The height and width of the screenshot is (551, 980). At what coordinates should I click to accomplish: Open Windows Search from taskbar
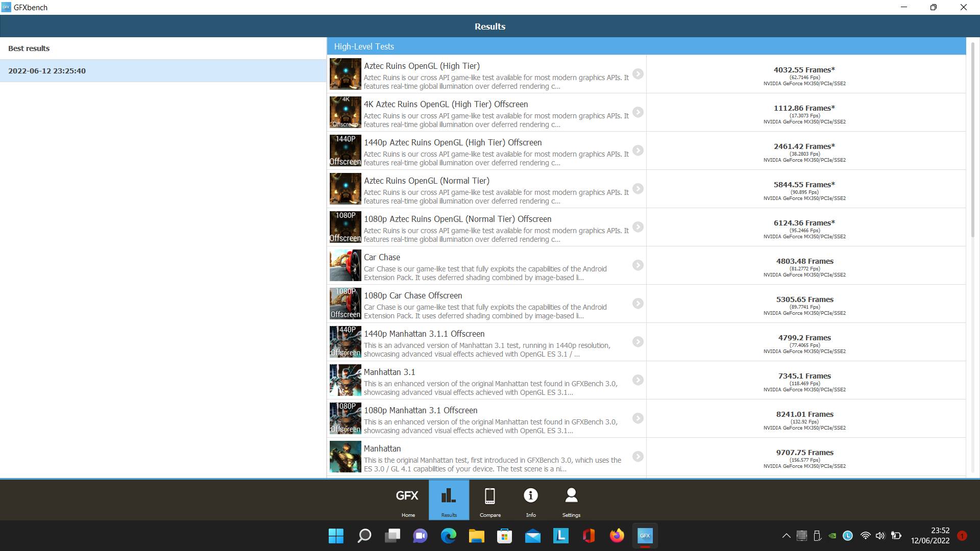click(x=364, y=536)
